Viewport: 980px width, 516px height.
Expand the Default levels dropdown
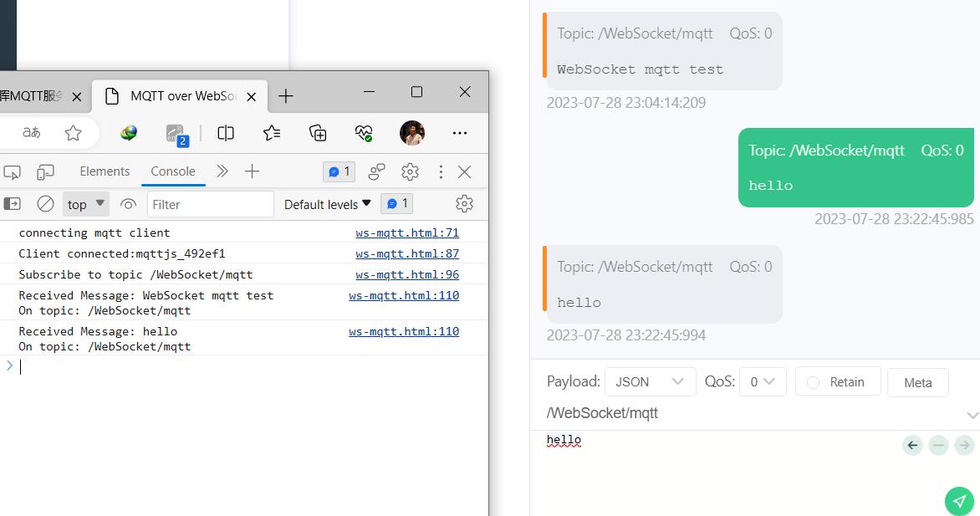click(x=327, y=204)
